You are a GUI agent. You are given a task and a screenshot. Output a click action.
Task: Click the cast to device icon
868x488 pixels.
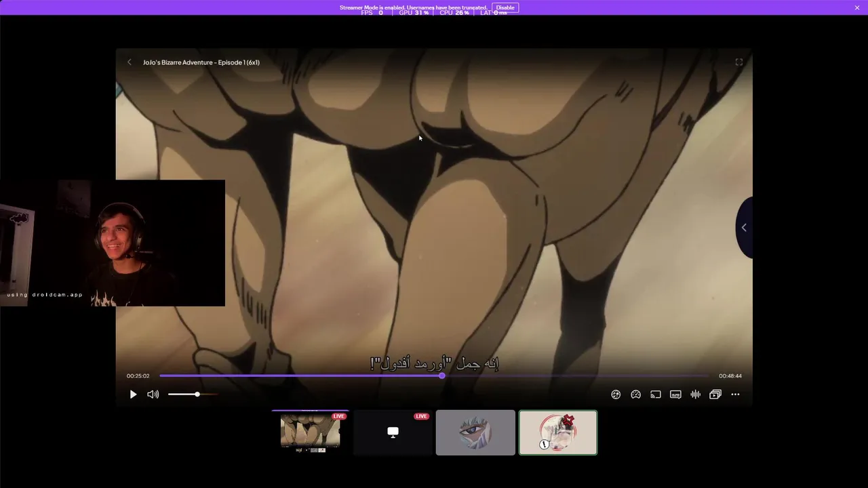pos(656,394)
